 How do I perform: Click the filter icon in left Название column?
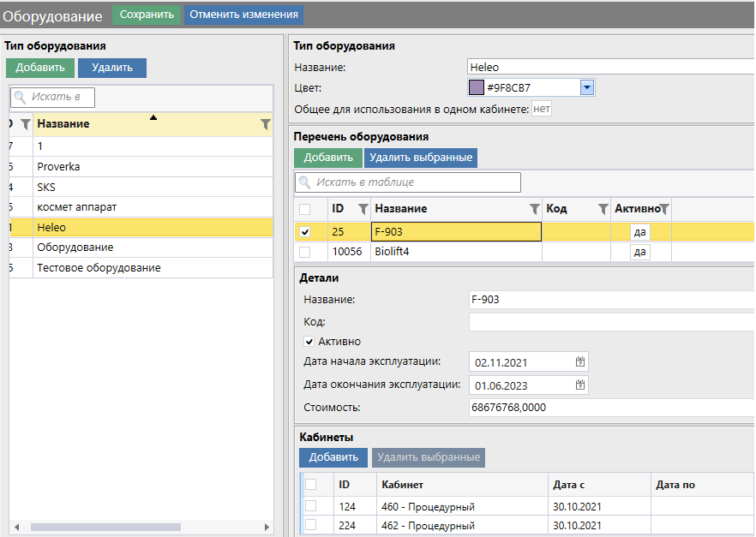(x=265, y=124)
